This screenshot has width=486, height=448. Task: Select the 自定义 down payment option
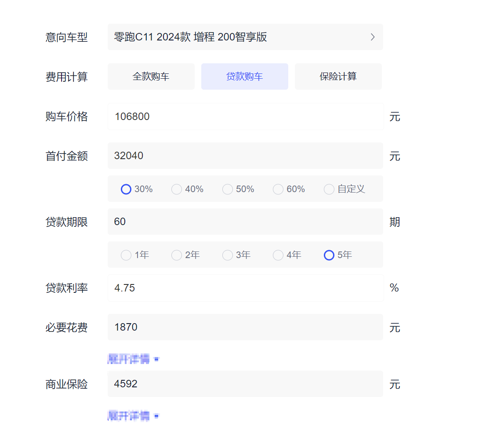coord(329,189)
